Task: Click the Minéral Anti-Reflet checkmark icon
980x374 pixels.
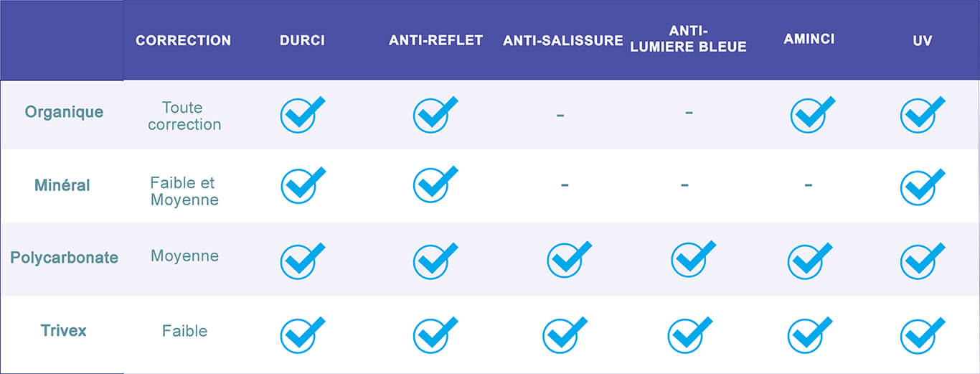Action: pos(435,185)
